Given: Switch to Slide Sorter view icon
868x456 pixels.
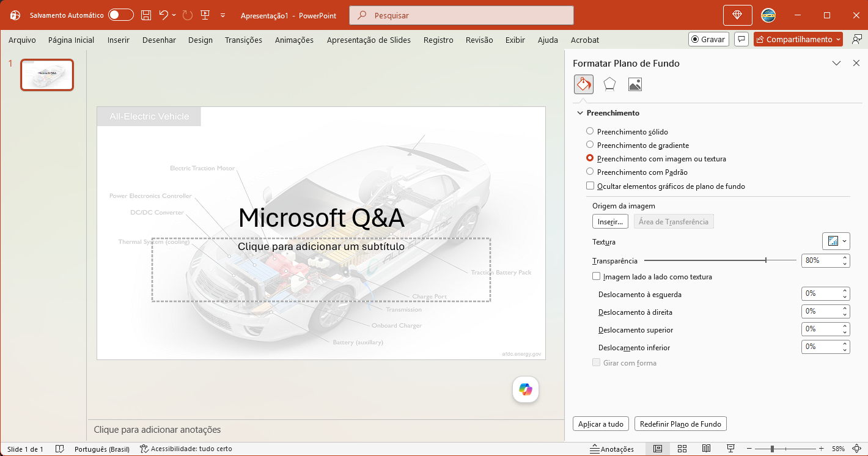Looking at the screenshot, I should coord(682,449).
